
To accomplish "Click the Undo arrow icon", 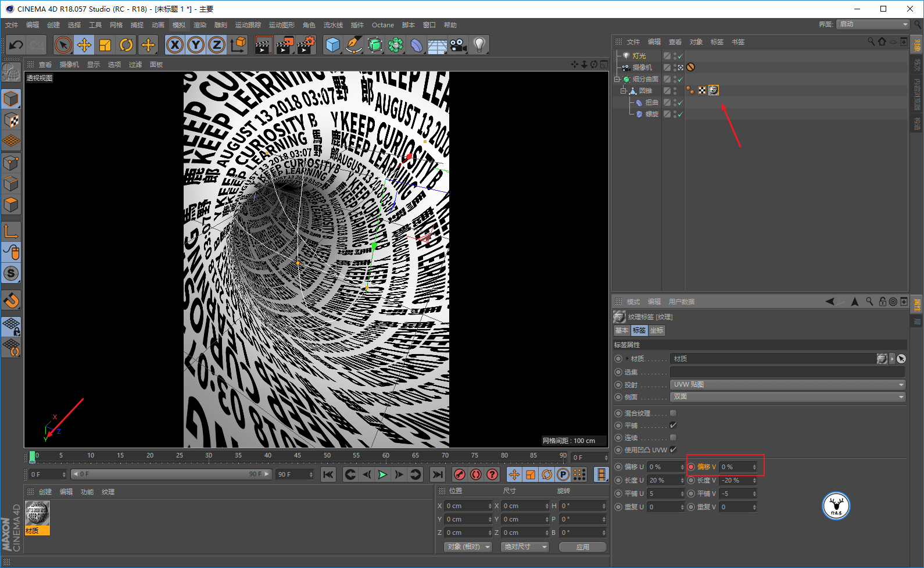I will (16, 45).
